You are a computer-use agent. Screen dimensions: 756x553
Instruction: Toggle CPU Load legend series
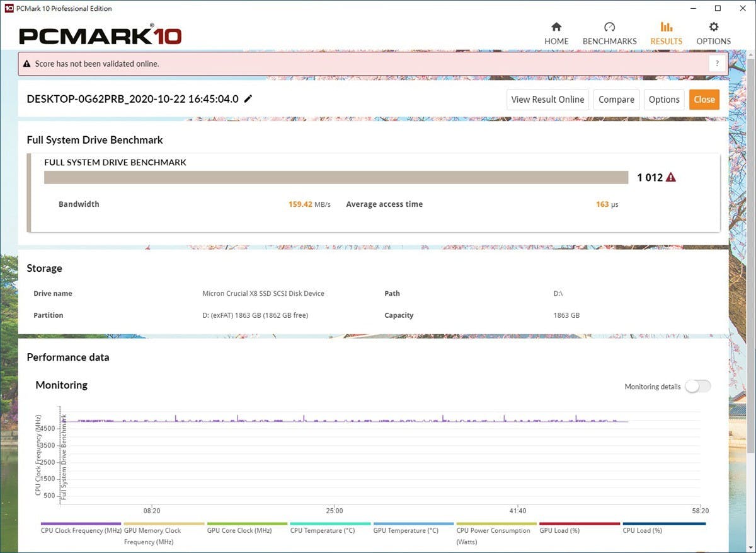coord(663,530)
